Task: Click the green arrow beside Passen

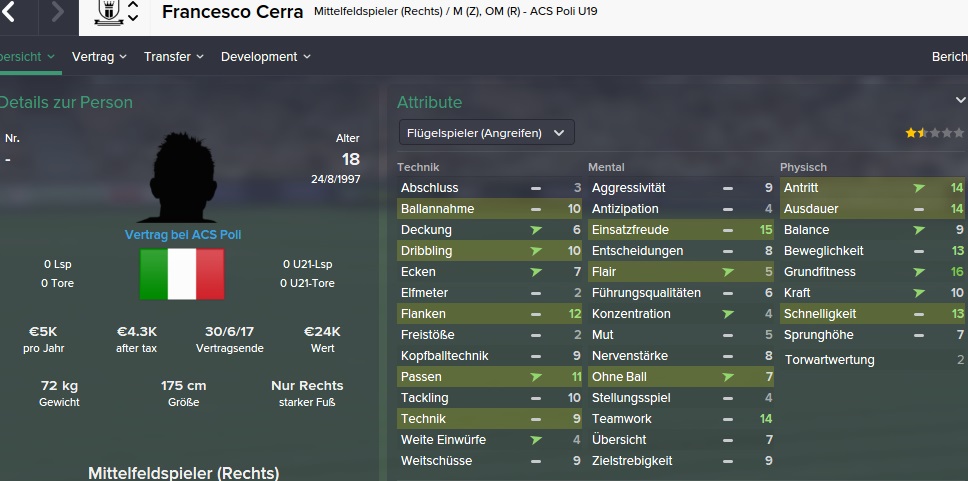Action: coord(536,377)
